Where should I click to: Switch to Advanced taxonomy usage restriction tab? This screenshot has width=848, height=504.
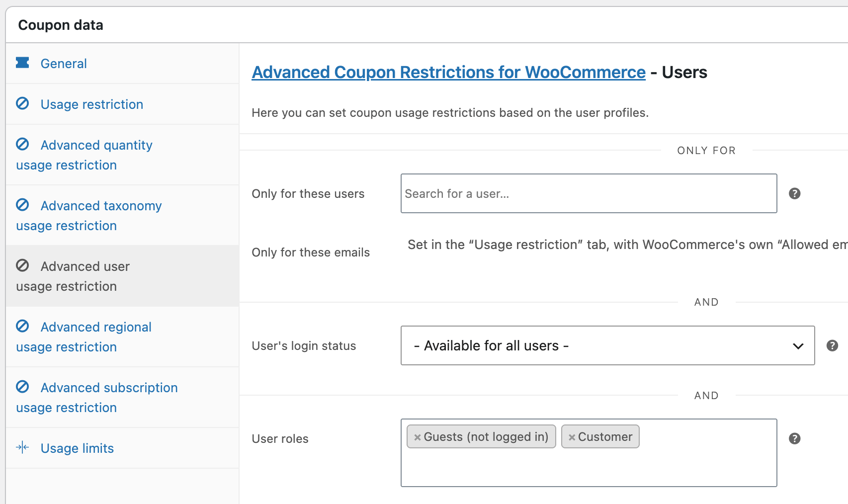point(122,216)
